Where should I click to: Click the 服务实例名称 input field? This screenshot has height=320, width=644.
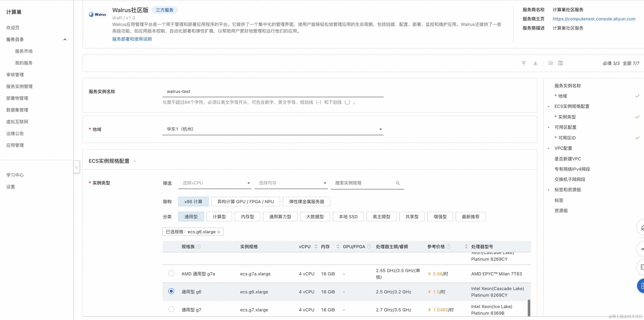(273, 92)
